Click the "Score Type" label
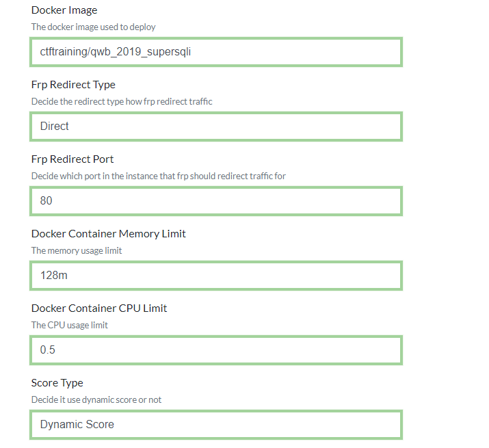This screenshot has width=489, height=448. coord(57,383)
